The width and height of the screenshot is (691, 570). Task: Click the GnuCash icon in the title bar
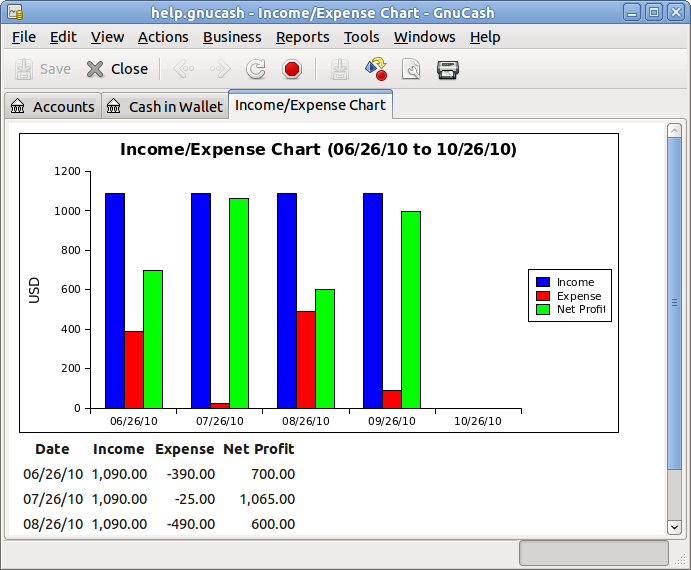point(15,12)
